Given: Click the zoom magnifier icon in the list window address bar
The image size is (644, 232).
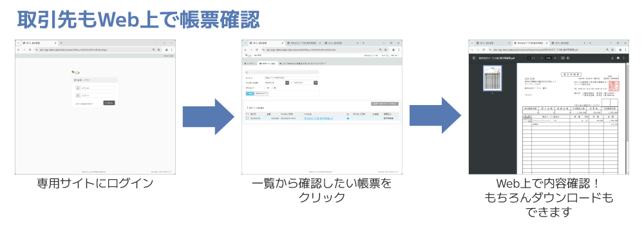Looking at the screenshot, I should point(381,50).
